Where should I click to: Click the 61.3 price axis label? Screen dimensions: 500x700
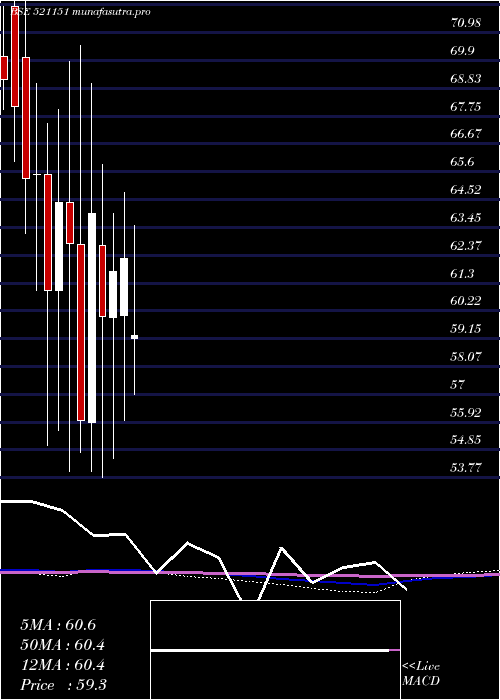pyautogui.click(x=463, y=273)
